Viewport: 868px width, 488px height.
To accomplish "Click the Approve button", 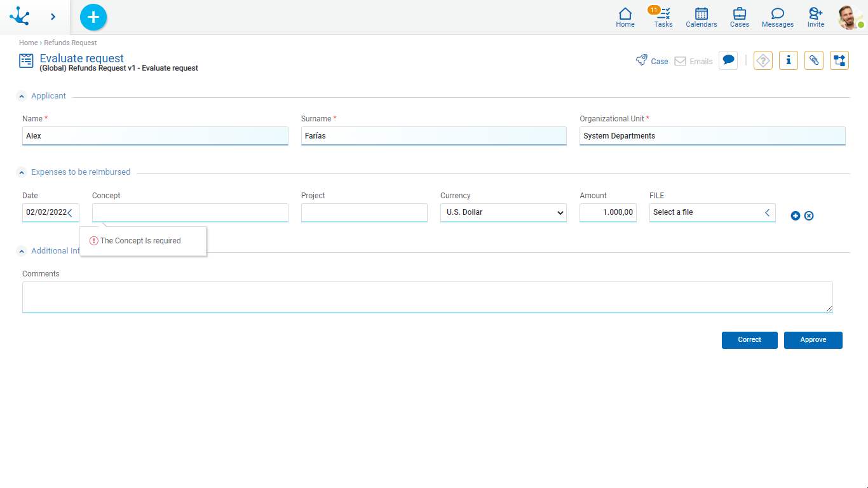I will [813, 340].
